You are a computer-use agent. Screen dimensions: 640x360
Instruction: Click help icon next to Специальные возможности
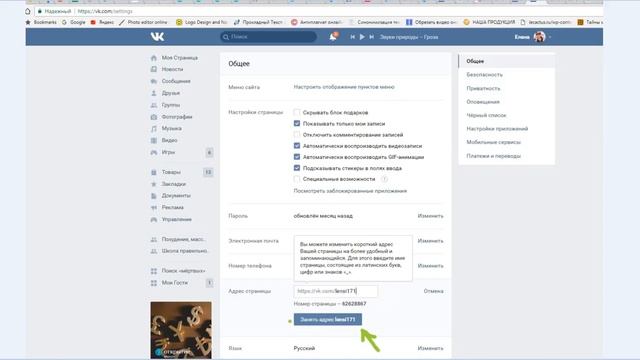384,179
